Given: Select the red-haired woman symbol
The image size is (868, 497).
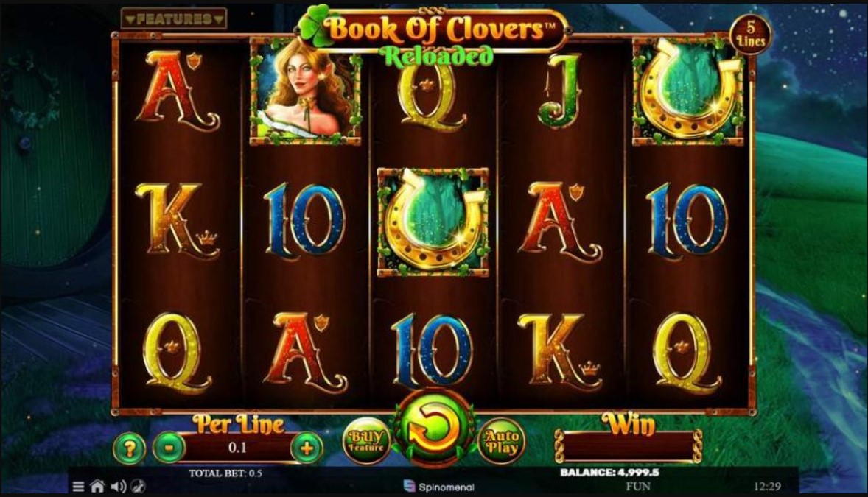Looking at the screenshot, I should coord(305,92).
